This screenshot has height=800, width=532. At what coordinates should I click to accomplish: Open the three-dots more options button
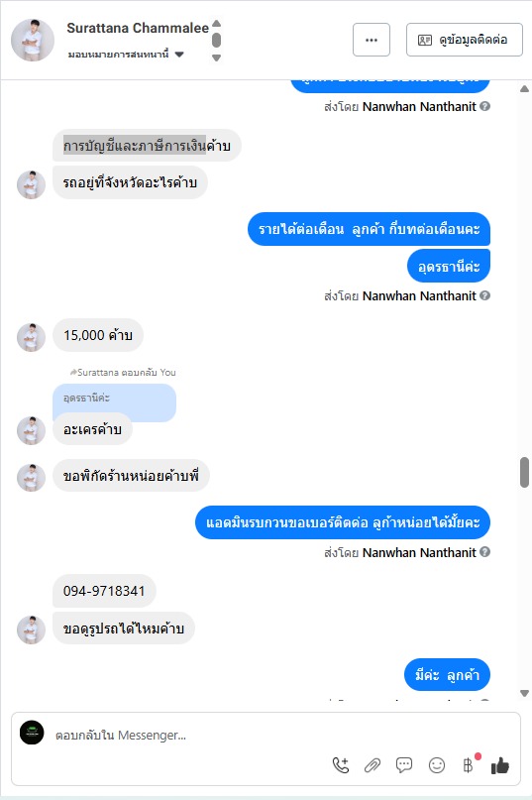click(372, 40)
